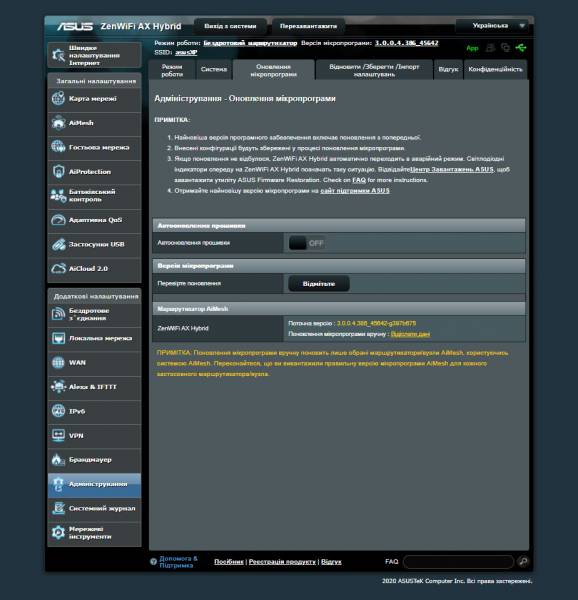This screenshot has width=578, height=600.
Task: Click the App link in header
Action: 472,48
